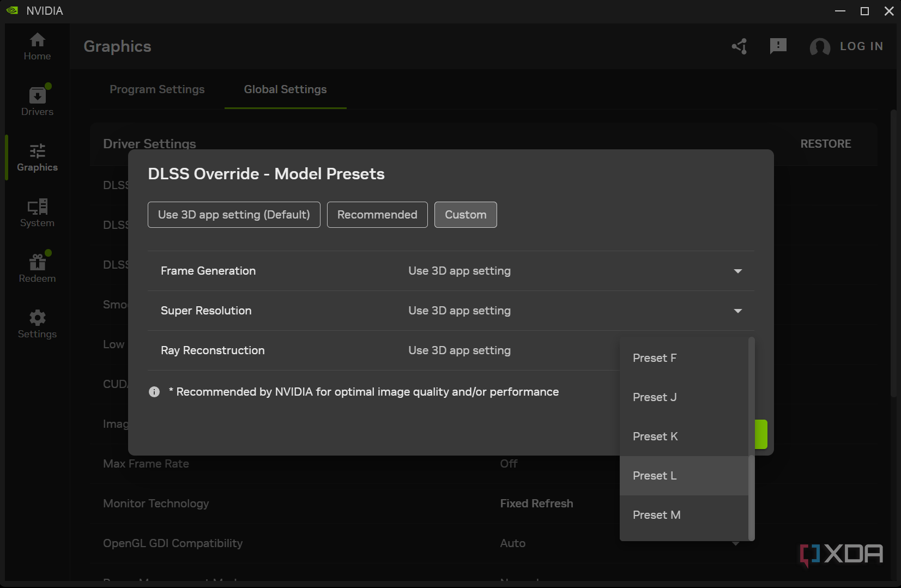Image resolution: width=901 pixels, height=588 pixels.
Task: Click the Ray Reconstruction label
Action: click(x=213, y=350)
